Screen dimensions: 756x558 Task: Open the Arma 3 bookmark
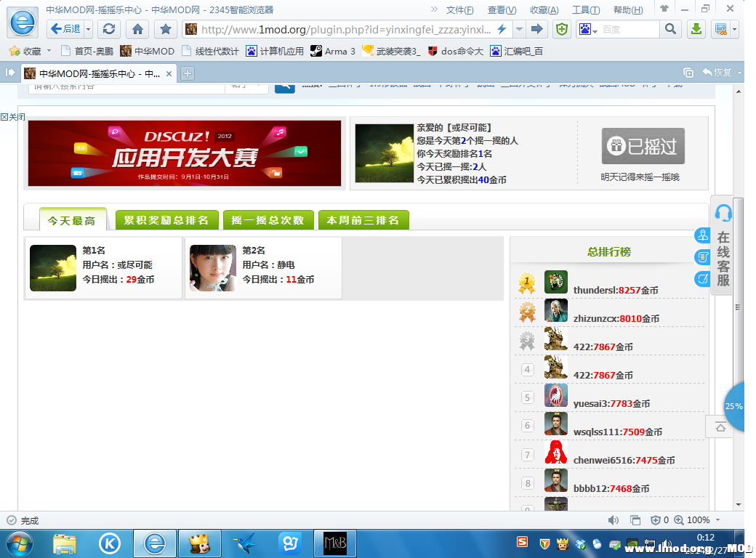333,51
